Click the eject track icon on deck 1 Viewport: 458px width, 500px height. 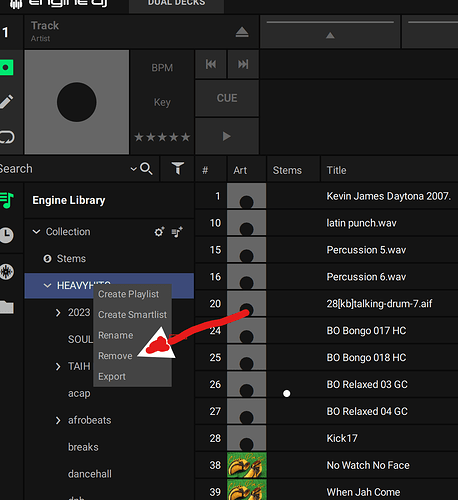click(242, 32)
